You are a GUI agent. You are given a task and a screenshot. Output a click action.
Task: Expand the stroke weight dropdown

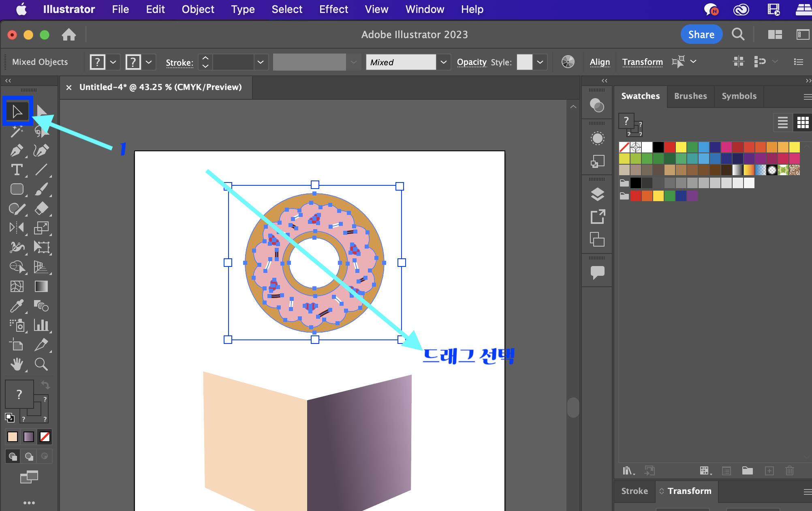[x=261, y=62]
